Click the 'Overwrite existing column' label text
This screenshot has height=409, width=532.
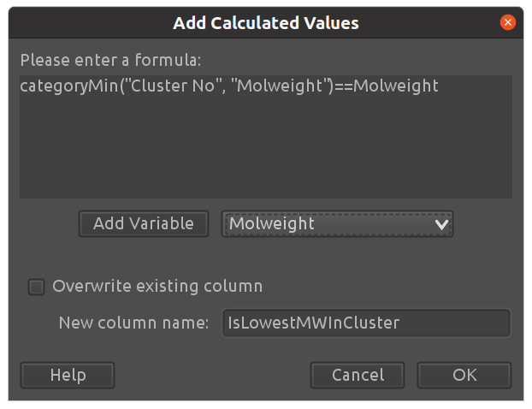coord(157,287)
